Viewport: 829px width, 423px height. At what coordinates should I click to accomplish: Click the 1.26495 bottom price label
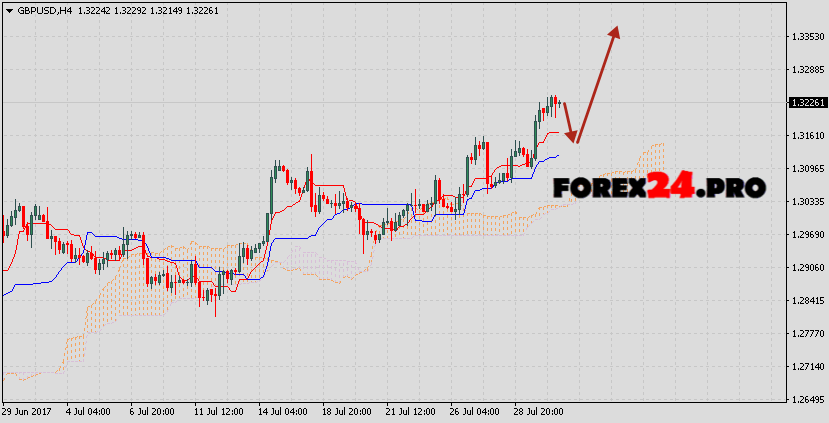[806, 399]
